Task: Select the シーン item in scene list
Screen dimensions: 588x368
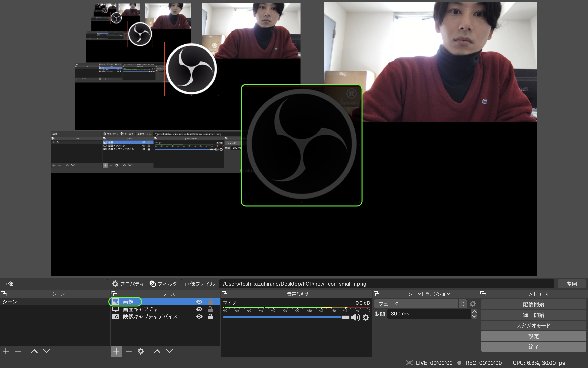Action: coord(55,302)
